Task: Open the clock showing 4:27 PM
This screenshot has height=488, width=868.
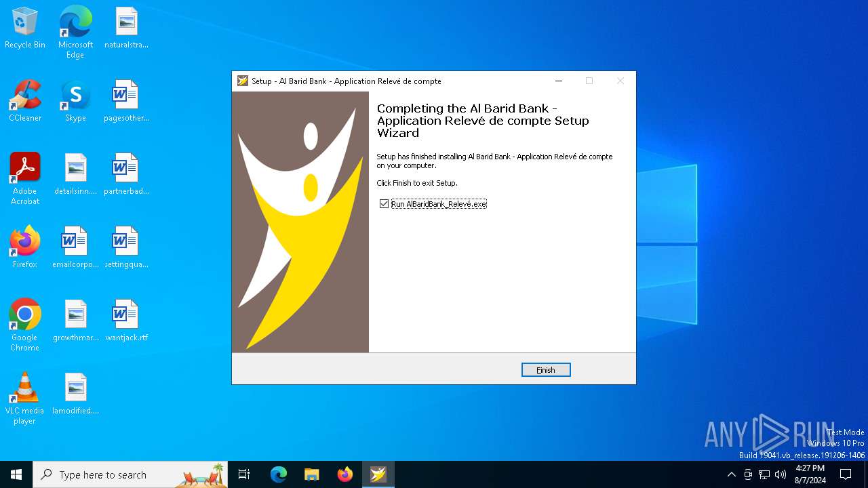Action: click(x=810, y=474)
